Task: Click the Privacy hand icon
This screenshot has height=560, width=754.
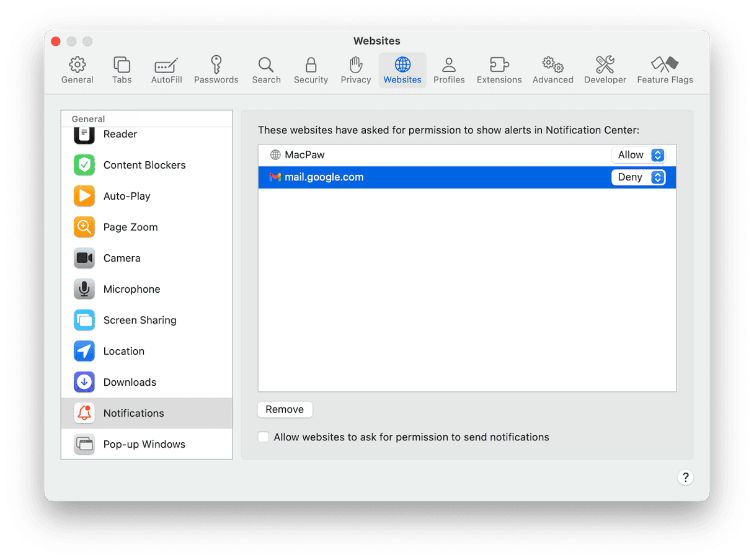Action: [355, 64]
